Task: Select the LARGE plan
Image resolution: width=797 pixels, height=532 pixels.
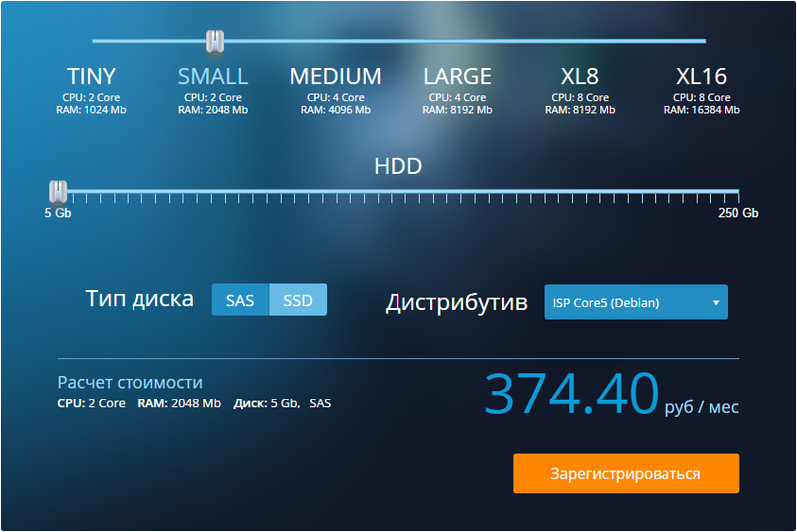Action: (457, 77)
